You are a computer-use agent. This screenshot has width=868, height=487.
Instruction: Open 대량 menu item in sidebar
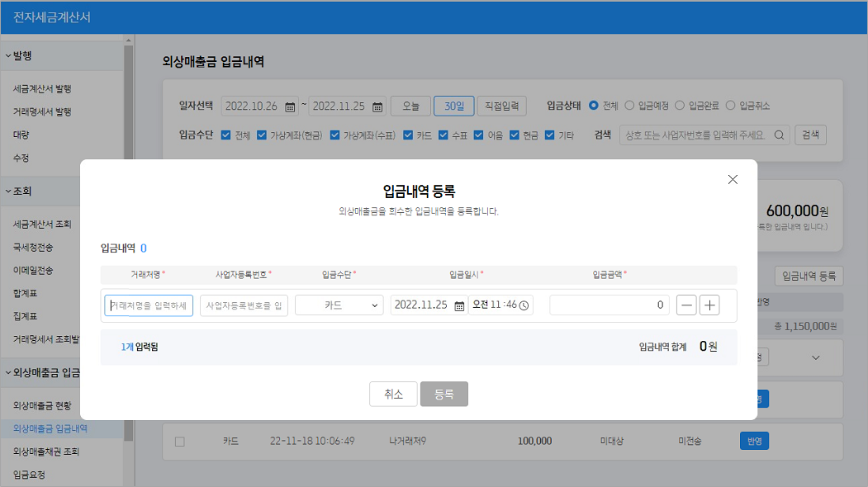(x=21, y=135)
